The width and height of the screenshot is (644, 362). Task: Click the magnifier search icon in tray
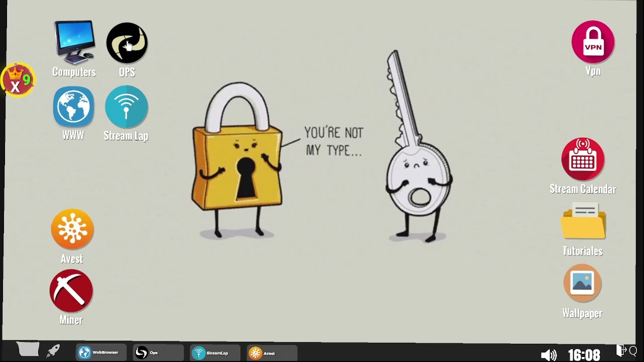633,350
